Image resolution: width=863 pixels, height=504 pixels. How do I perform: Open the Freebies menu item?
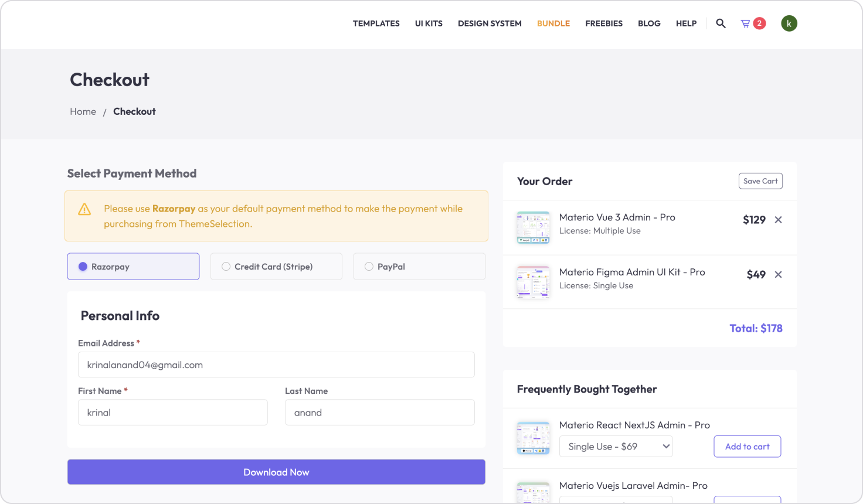coord(603,23)
